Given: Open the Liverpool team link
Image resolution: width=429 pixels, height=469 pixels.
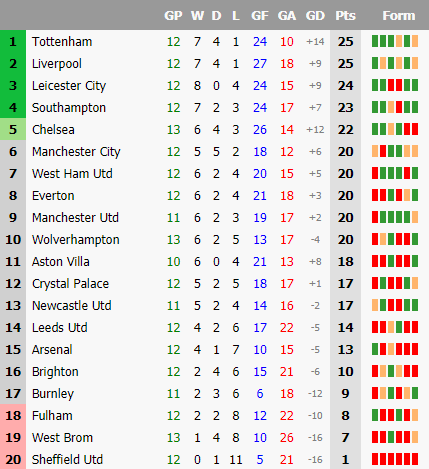Looking at the screenshot, I should coord(57,64).
